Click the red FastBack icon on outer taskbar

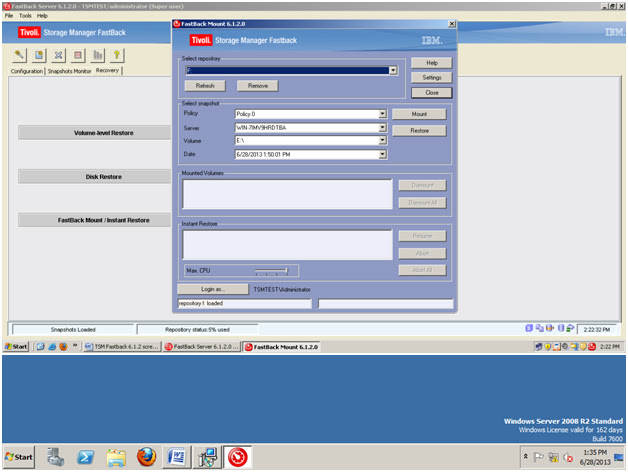[x=238, y=457]
